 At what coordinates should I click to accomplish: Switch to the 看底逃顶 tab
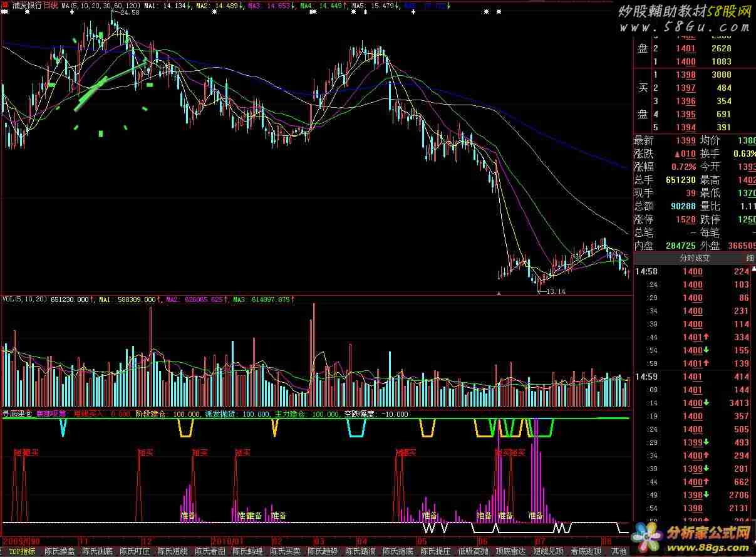point(586,551)
